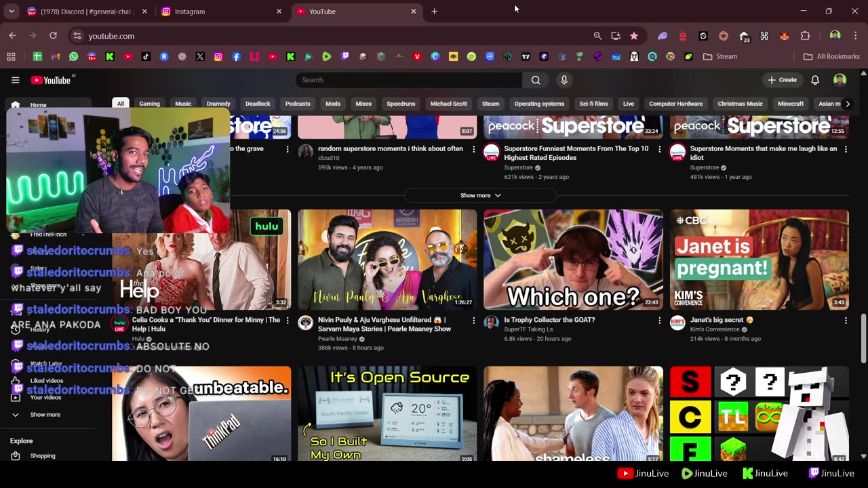Switch to the Instagram browser tab

(x=220, y=12)
